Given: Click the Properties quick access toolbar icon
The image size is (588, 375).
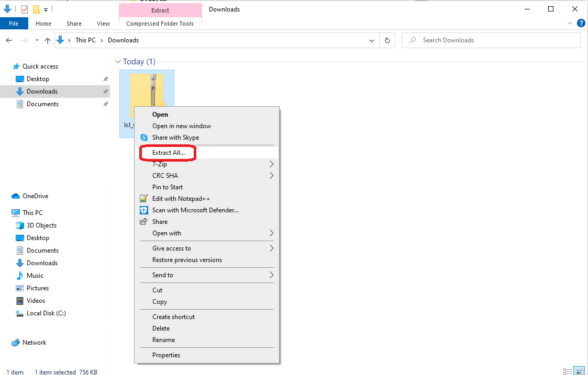Looking at the screenshot, I should pyautogui.click(x=24, y=9).
